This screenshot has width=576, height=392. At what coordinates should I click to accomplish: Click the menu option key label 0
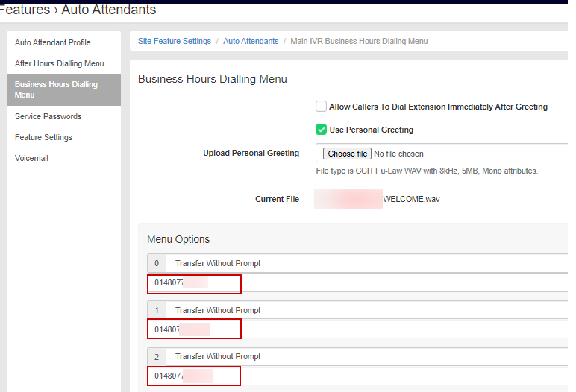click(x=157, y=263)
